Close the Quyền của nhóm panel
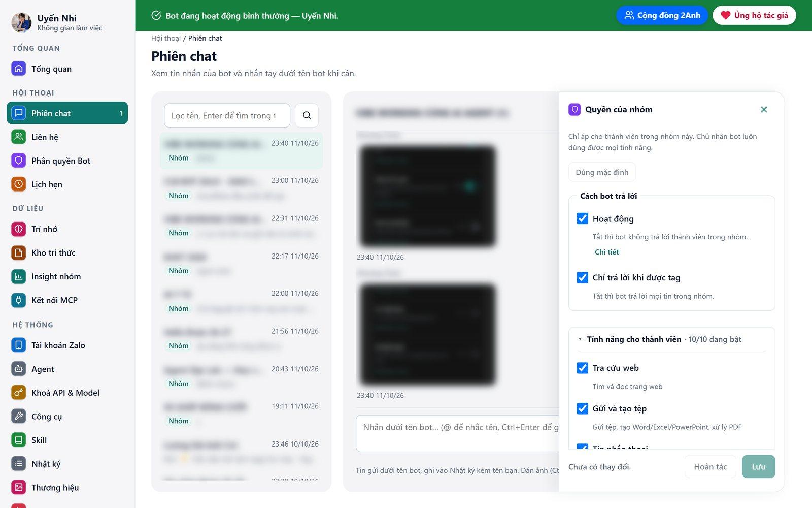 click(x=764, y=109)
